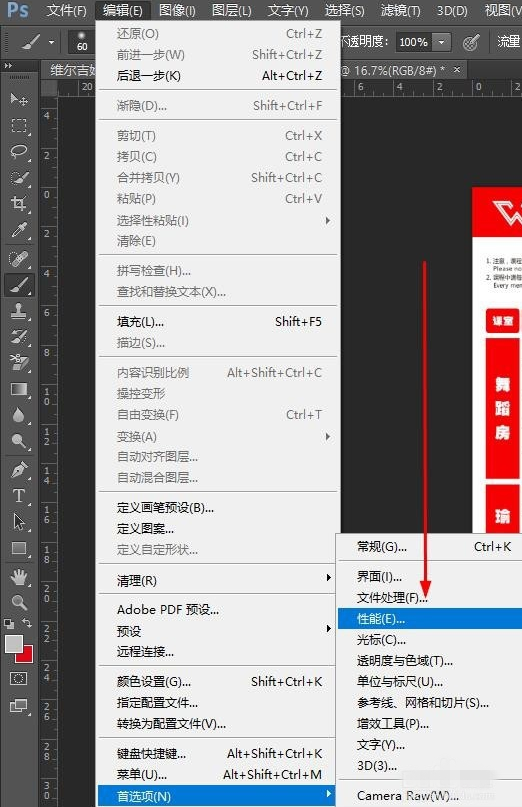Click the Photoshop Ps logo
Image resolution: width=522 pixels, height=807 pixels.
coord(18,9)
